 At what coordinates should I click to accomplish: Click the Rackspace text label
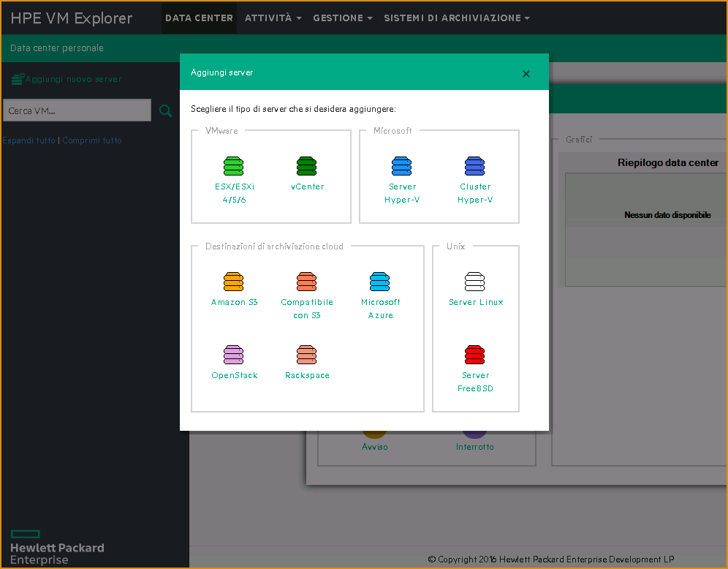[307, 375]
